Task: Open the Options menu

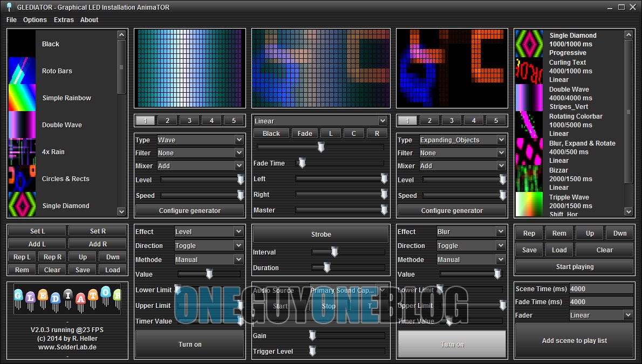Action: (x=35, y=19)
